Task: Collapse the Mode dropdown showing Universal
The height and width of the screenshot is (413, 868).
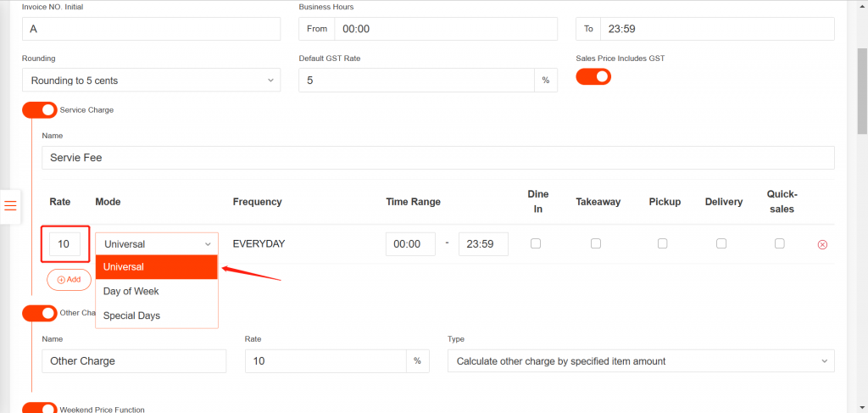Action: 157,244
